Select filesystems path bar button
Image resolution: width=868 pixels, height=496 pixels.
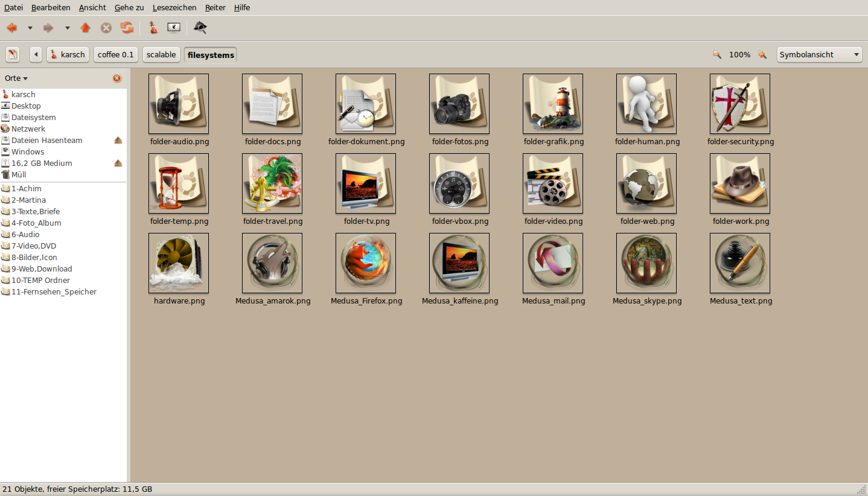coord(211,55)
